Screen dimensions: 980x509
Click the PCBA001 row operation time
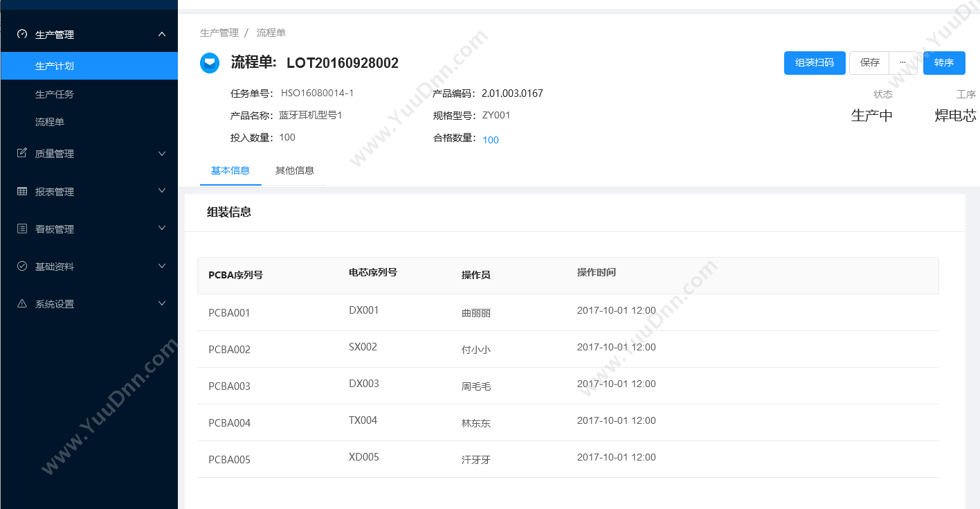[x=617, y=310]
